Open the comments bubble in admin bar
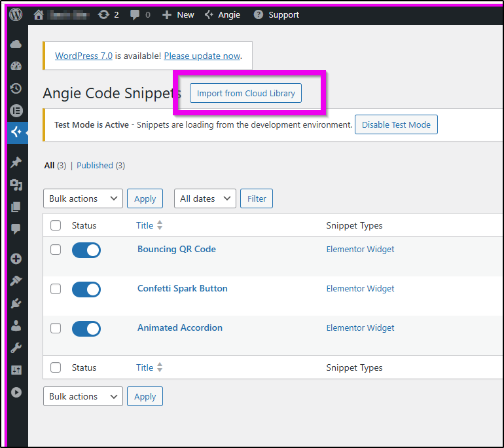Screen dimensions: 504x448 [135, 15]
